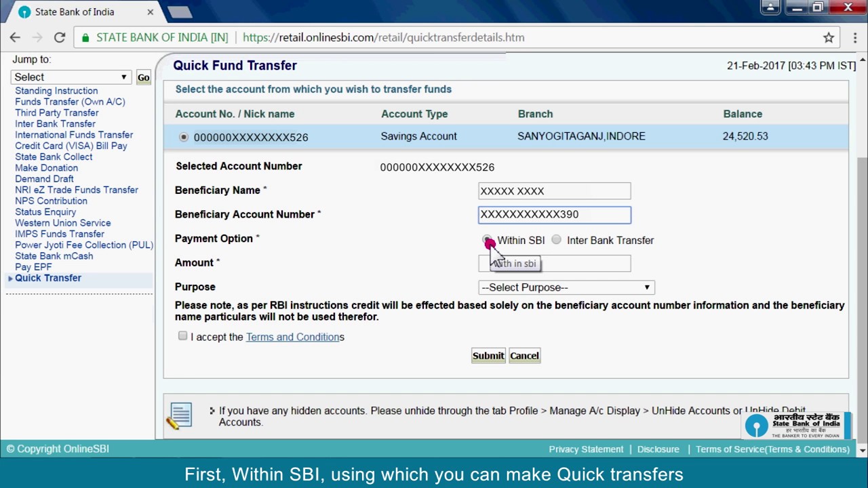
Task: Close the State Bank of India tab
Action: coord(151,12)
